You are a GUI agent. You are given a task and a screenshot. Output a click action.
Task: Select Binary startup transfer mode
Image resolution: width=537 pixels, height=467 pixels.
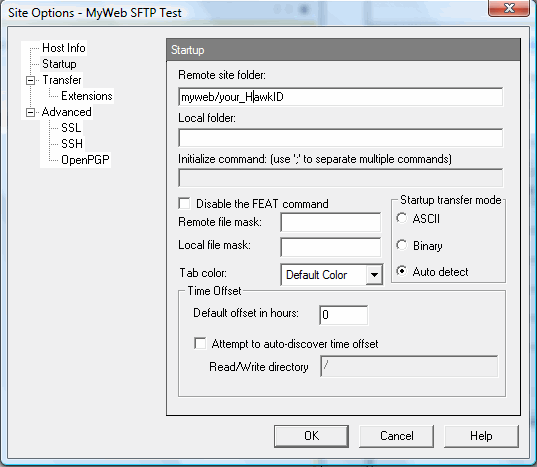pyautogui.click(x=401, y=245)
